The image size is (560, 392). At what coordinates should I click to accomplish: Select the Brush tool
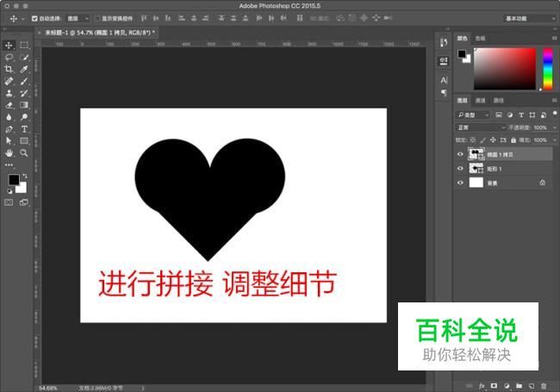[x=24, y=81]
